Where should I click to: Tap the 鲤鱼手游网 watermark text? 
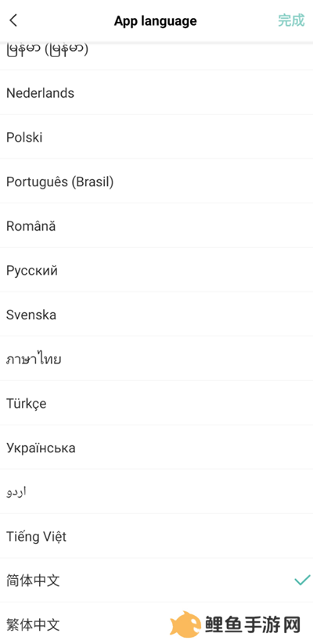253,625
